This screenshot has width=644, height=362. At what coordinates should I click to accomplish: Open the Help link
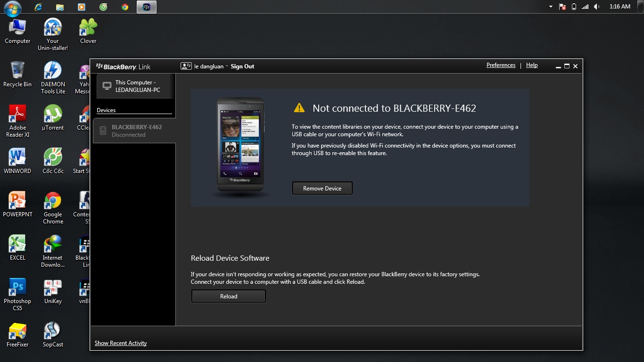click(x=532, y=65)
